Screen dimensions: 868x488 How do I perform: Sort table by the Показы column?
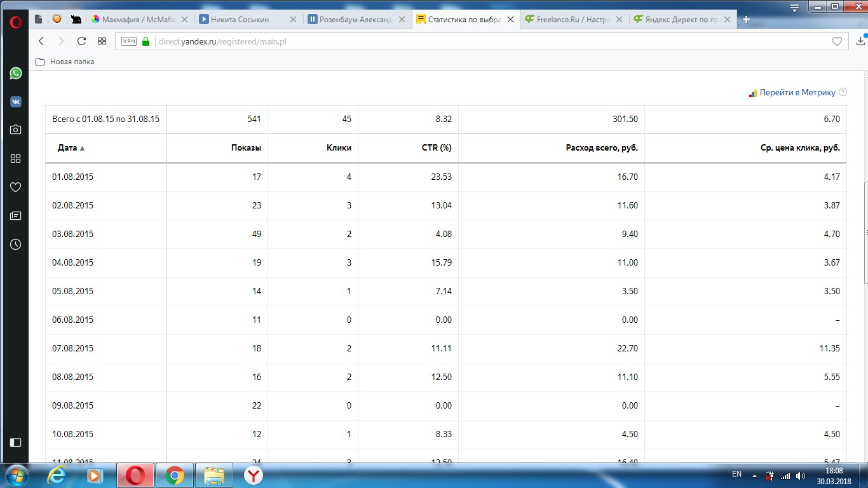[x=246, y=147]
